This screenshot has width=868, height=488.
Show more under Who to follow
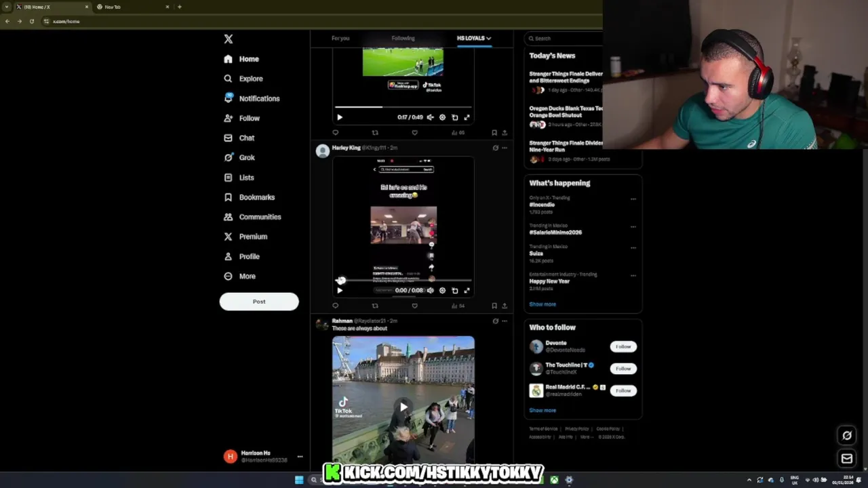(x=542, y=410)
